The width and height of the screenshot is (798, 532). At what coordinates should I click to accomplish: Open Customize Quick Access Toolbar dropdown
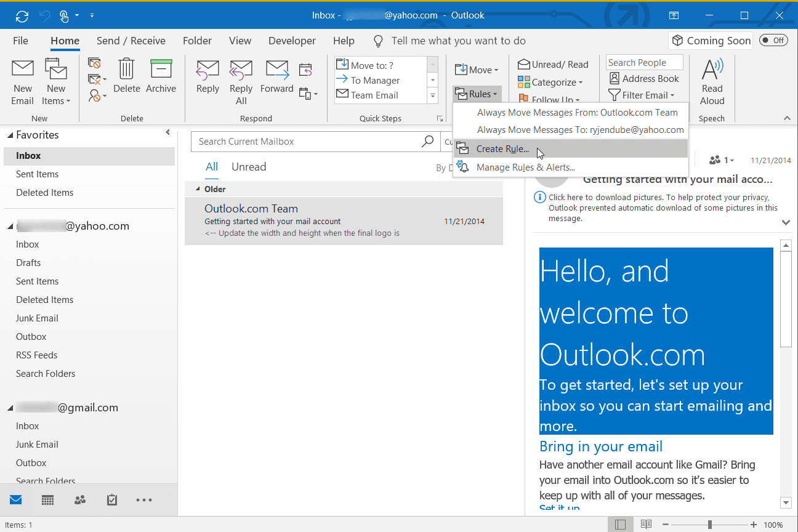pos(92,15)
